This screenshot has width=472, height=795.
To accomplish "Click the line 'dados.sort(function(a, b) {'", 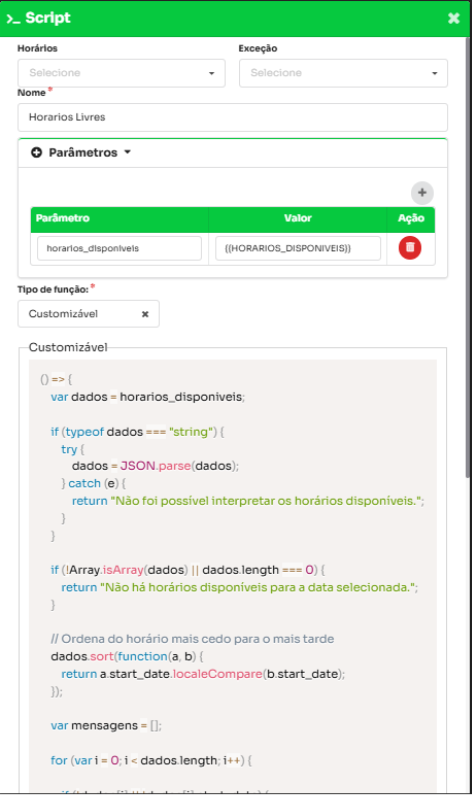I will [127, 657].
